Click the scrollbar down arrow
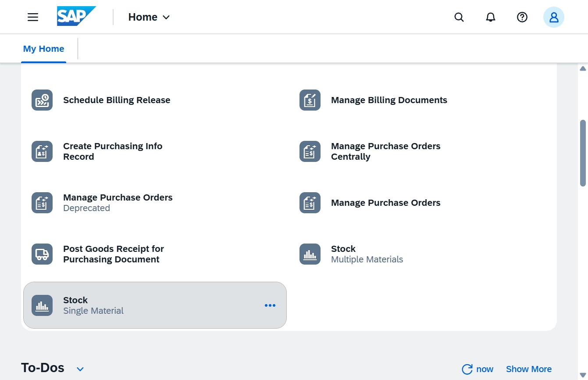588x380 pixels. click(583, 374)
